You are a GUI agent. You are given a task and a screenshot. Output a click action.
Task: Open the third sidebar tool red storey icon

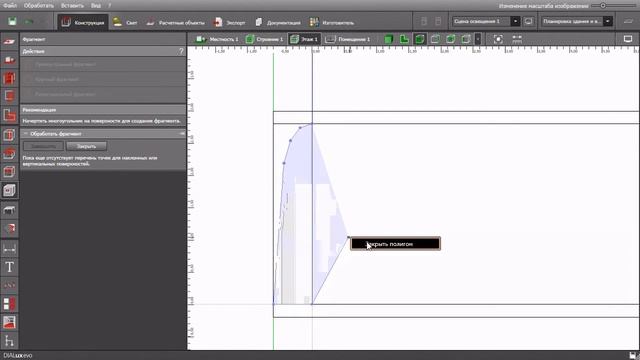point(9,78)
